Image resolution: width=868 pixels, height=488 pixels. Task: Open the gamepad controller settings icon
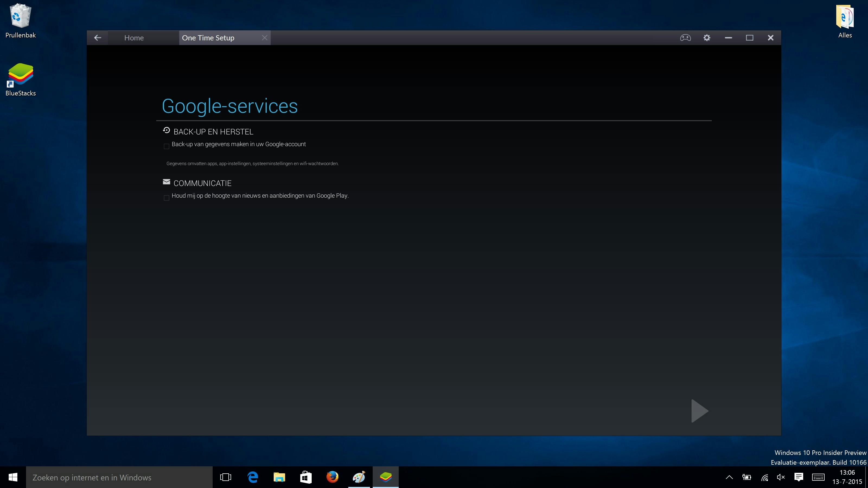(685, 38)
